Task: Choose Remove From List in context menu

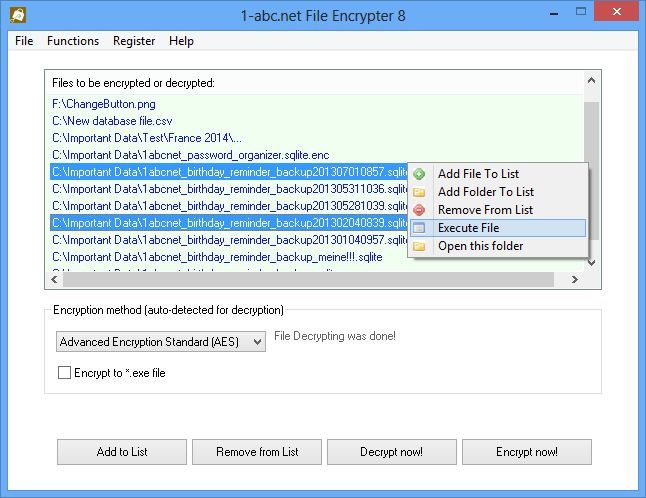Action: [x=498, y=210]
